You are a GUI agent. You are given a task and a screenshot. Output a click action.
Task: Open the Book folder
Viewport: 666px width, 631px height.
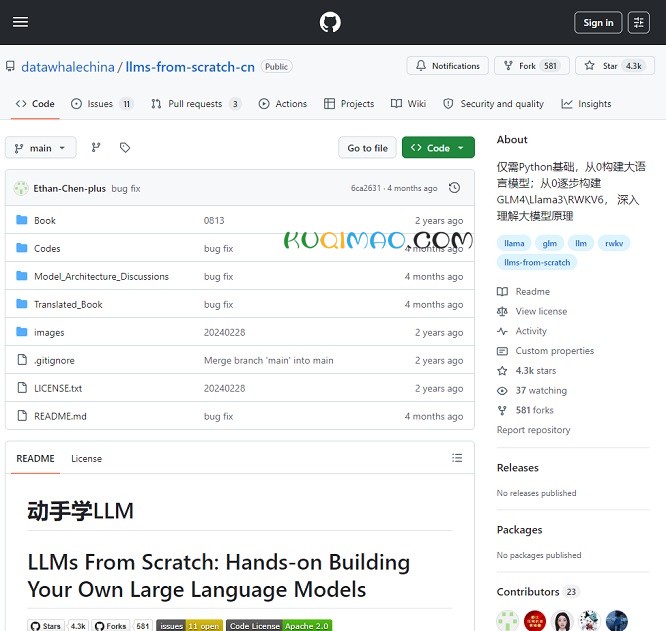point(45,220)
